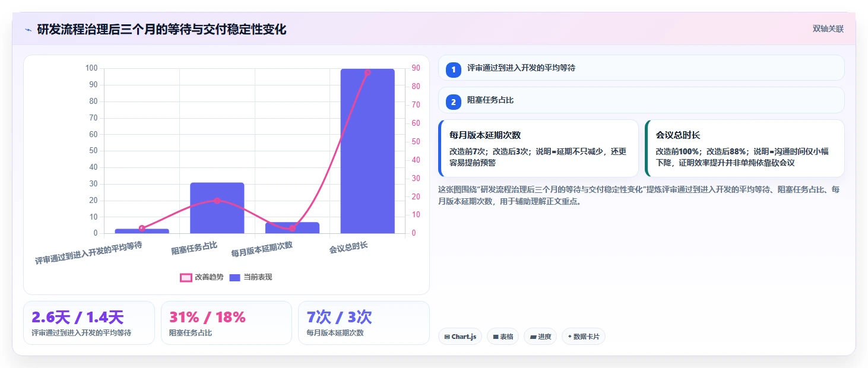Screen dimensions: 868x368
Task: Click the left axis value 100
Action: pos(91,68)
